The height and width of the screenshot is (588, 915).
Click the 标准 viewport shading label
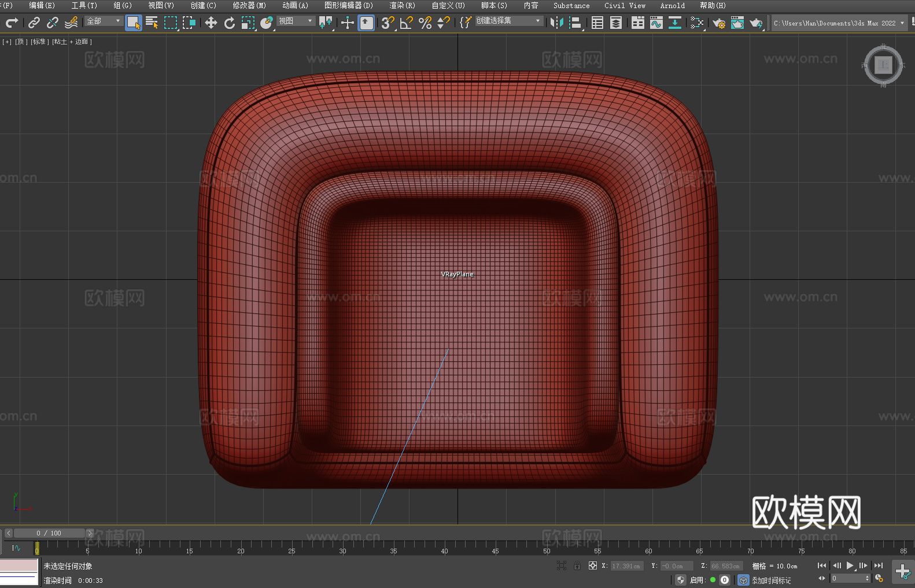coord(39,42)
